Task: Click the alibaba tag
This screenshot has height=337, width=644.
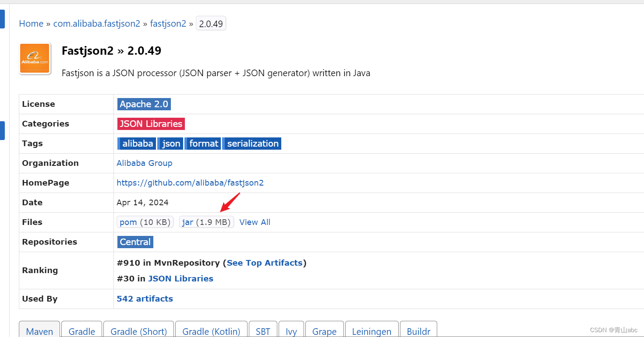Action: [x=136, y=143]
